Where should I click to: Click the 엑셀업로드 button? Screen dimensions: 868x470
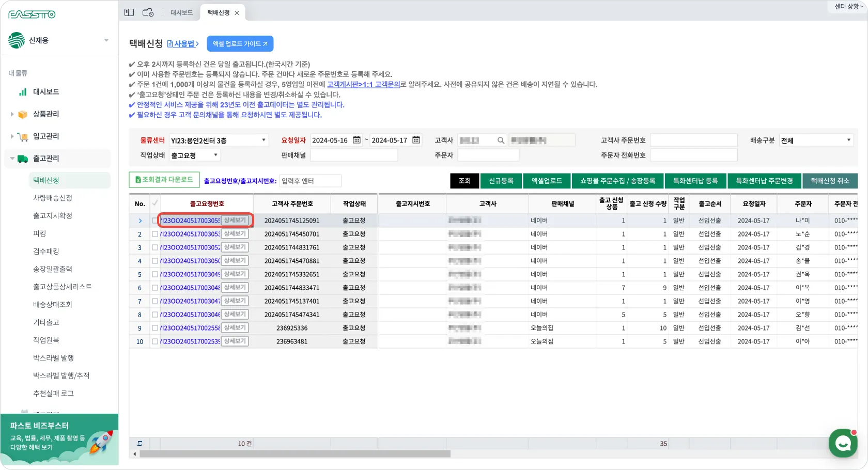[x=547, y=181]
